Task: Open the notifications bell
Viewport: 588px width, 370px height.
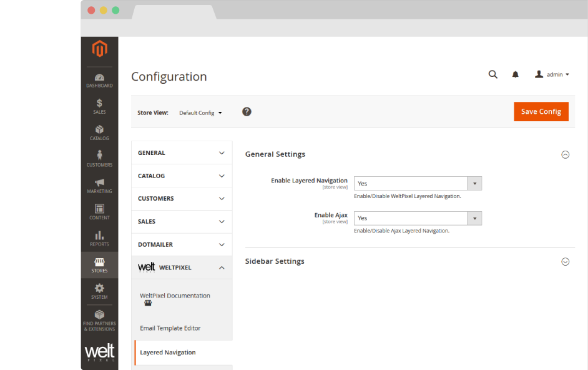Action: 515,74
